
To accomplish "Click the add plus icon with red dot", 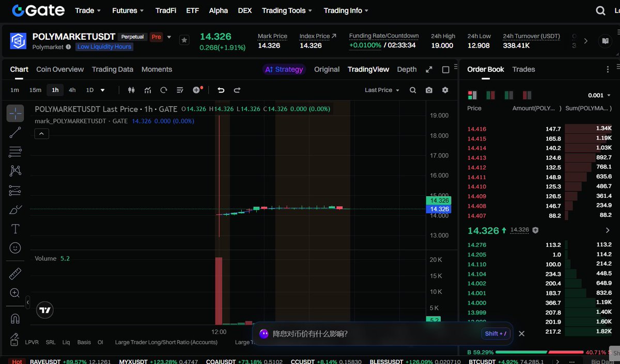I will click(197, 90).
